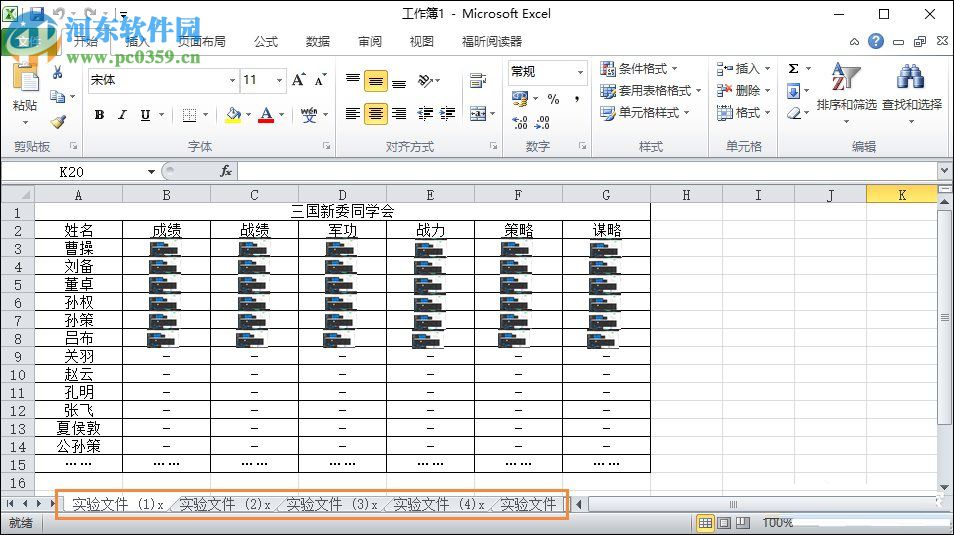The width and height of the screenshot is (954, 535).
Task: Click the insert function fx icon
Action: pos(226,172)
